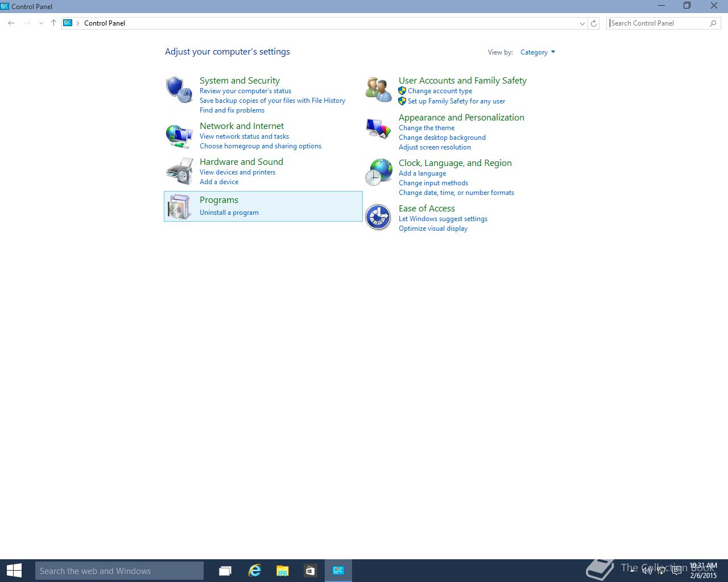
Task: Open the Clock, Language, and Region globe icon
Action: (378, 172)
